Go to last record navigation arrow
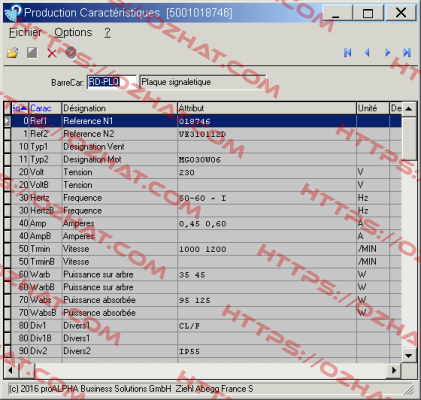421x400 pixels. (407, 53)
